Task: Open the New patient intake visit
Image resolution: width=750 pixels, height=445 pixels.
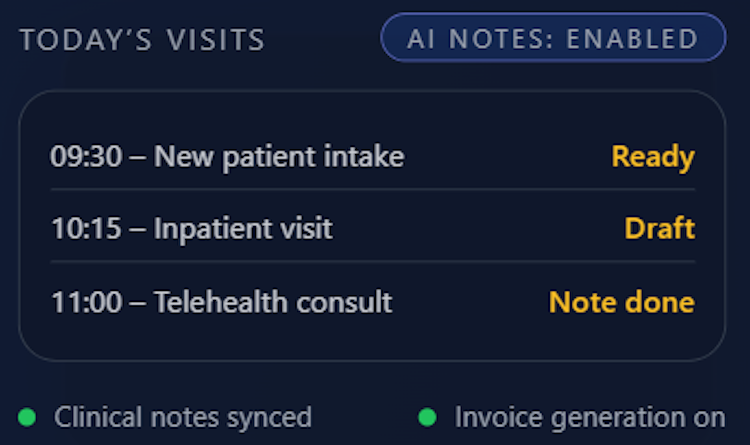Action: tap(279, 157)
